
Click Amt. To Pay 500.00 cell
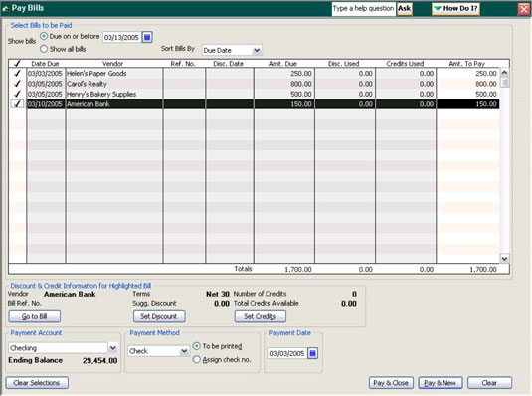click(468, 94)
